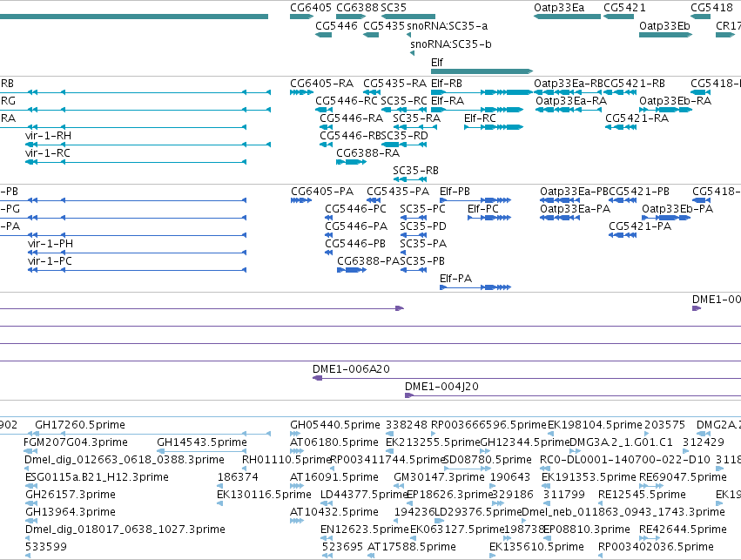The width and height of the screenshot is (741, 560).
Task: Click BAC clone DME1-004J20
Action: [x=441, y=387]
